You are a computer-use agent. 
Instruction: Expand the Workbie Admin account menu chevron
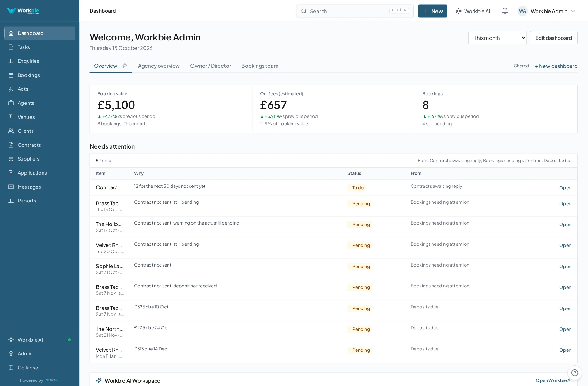tap(573, 11)
